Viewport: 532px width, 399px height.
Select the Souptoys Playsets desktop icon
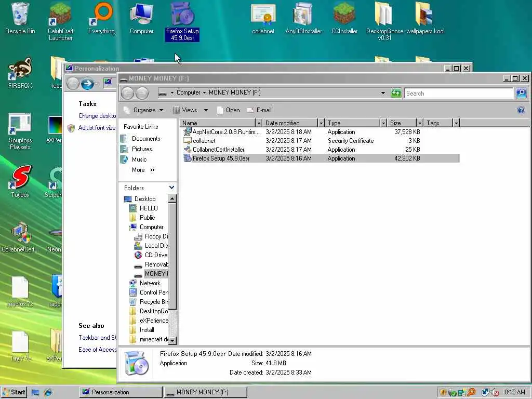[20, 131]
